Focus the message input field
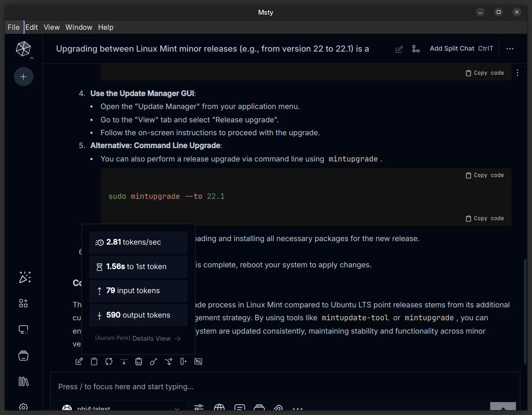 pos(285,387)
